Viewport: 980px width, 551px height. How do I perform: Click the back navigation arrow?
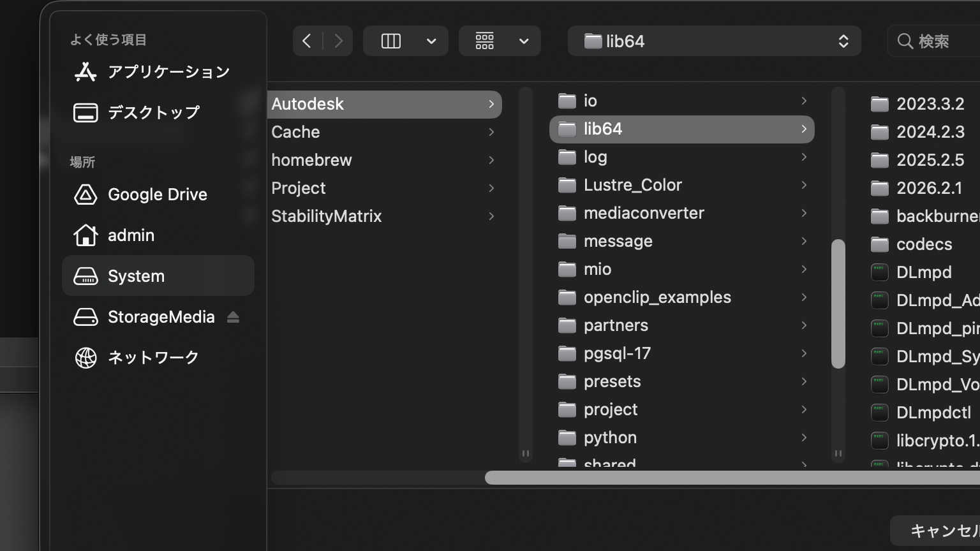[307, 41]
